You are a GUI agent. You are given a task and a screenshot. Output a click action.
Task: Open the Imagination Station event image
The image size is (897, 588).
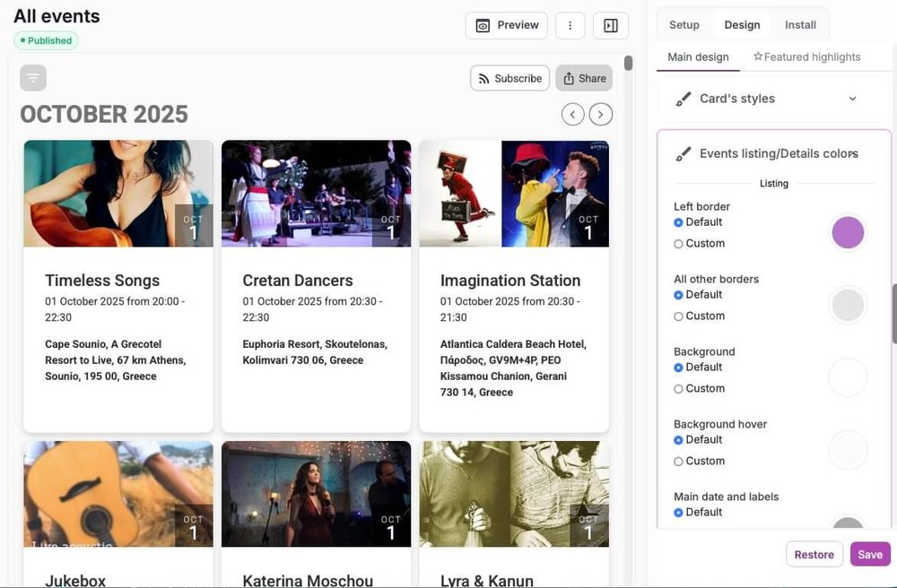pos(514,194)
